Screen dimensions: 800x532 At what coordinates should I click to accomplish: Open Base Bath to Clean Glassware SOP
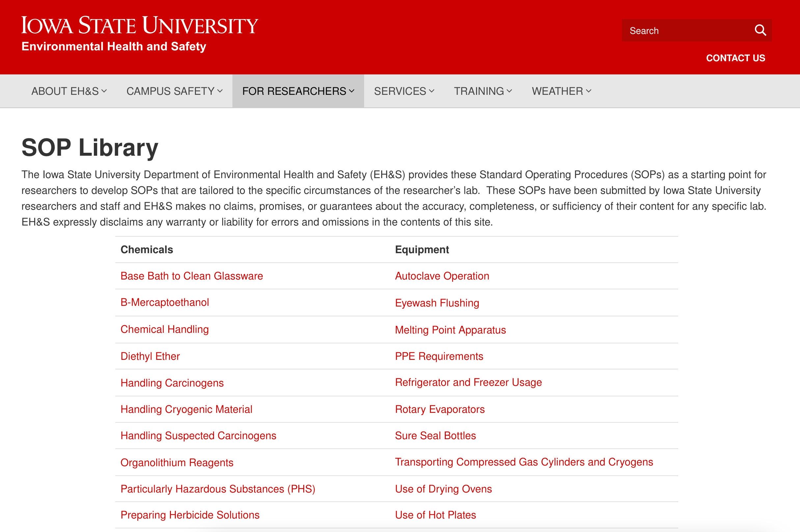point(192,276)
